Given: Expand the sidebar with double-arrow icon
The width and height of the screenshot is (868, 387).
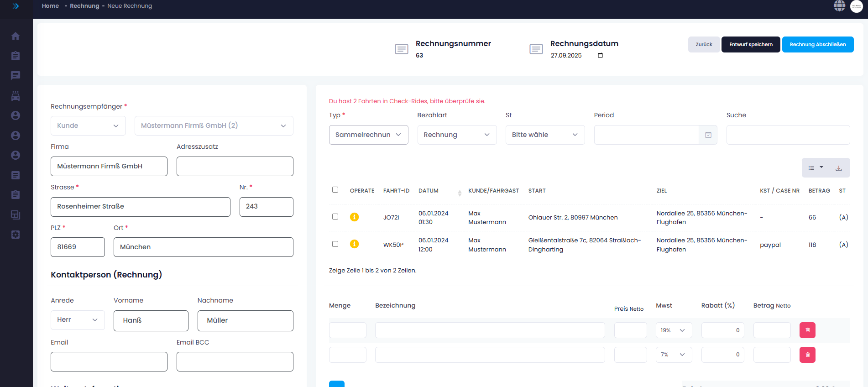Looking at the screenshot, I should click(16, 6).
